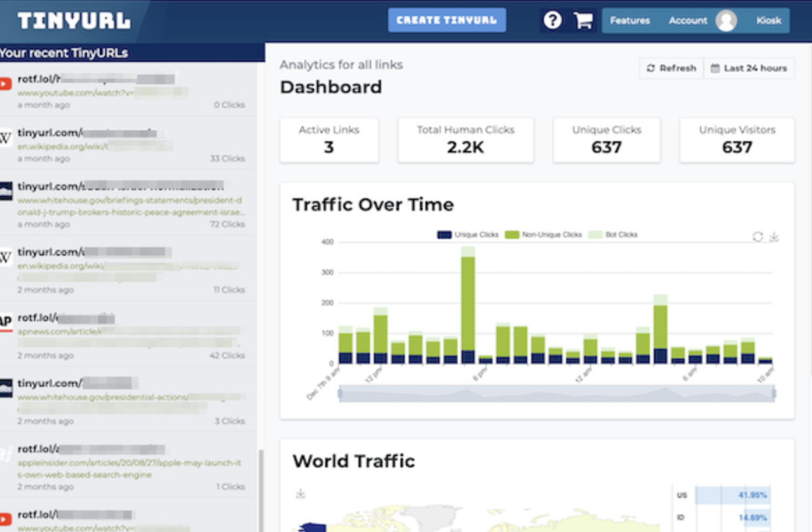Click the 'World Traffic' heading

354,461
